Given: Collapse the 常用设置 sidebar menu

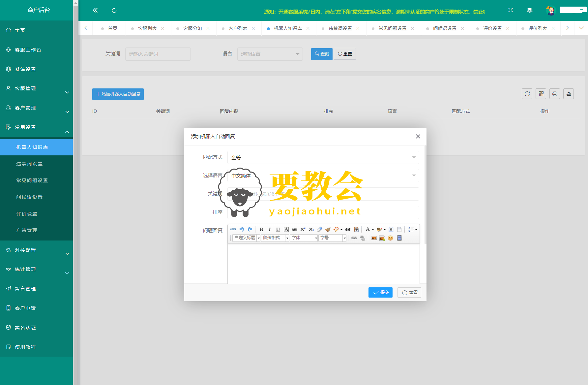Looking at the screenshot, I should [36, 127].
